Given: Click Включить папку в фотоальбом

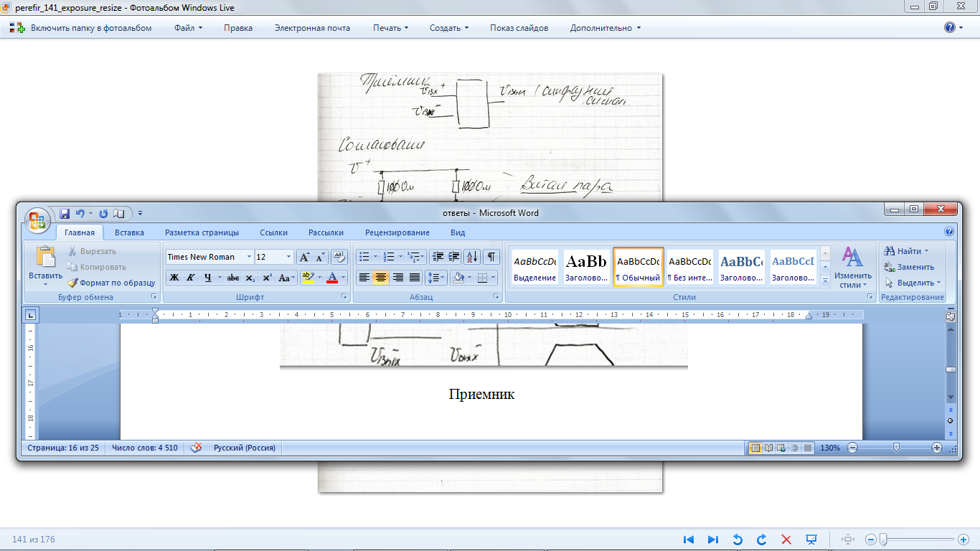Looking at the screenshot, I should (x=80, y=28).
